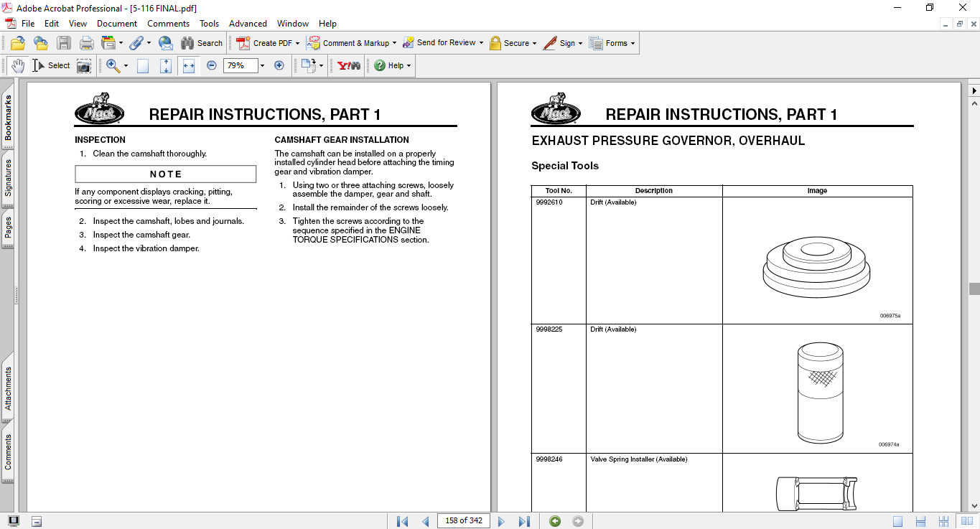
Task: Activate the Snapshot camera tool
Action: [84, 66]
